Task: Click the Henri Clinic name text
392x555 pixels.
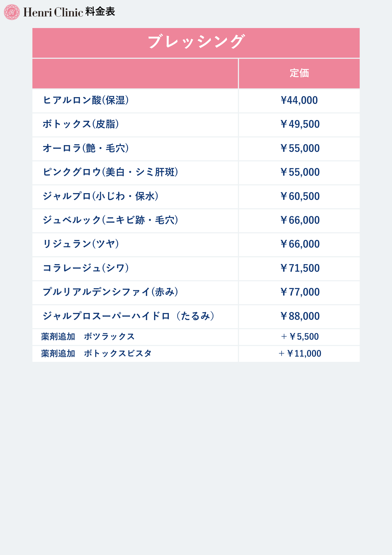Action: [x=53, y=12]
